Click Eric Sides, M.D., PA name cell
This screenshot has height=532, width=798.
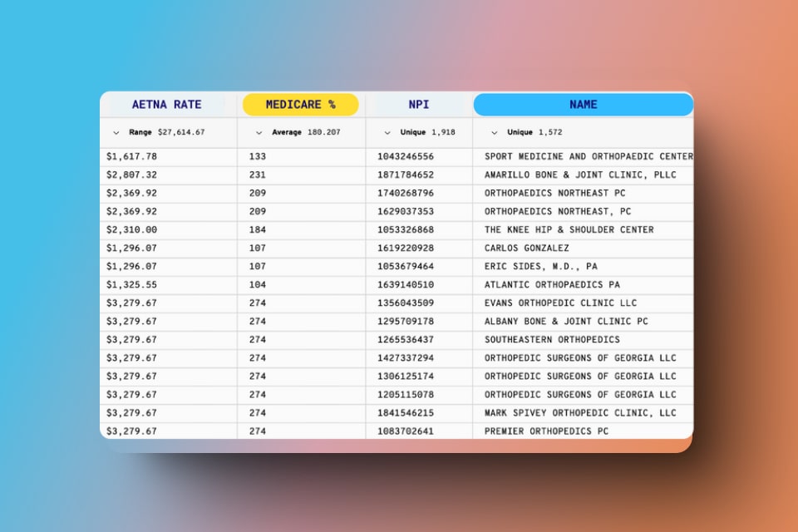pyautogui.click(x=540, y=267)
